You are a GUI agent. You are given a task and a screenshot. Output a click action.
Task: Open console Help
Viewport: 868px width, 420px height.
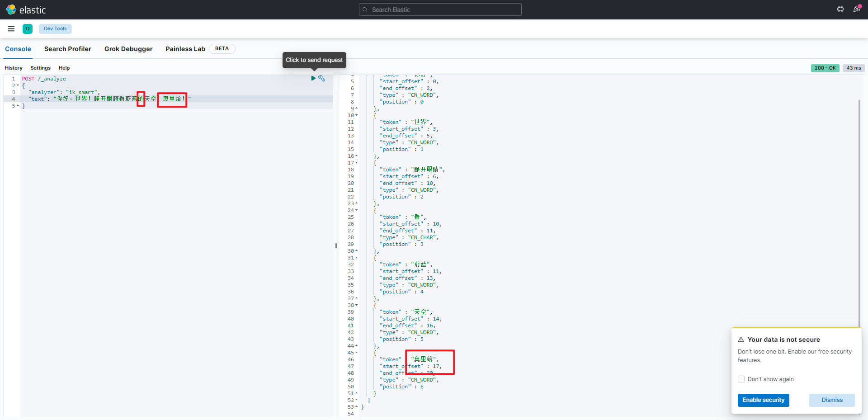pos(64,68)
